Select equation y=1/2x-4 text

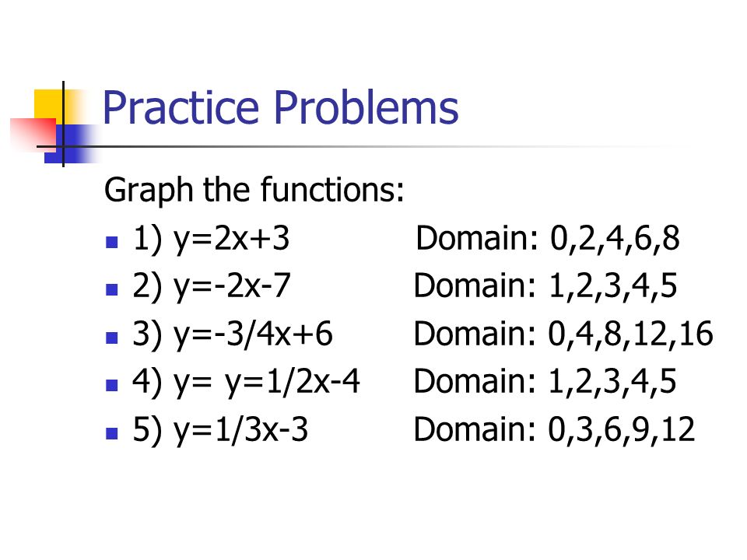(x=293, y=382)
